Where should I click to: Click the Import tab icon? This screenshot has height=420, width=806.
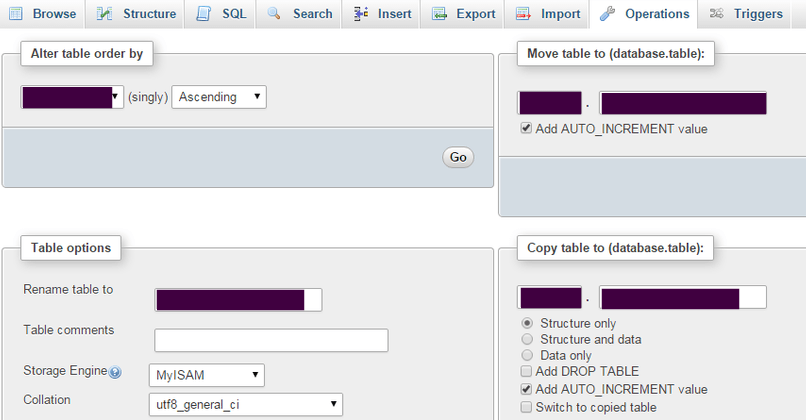point(523,14)
